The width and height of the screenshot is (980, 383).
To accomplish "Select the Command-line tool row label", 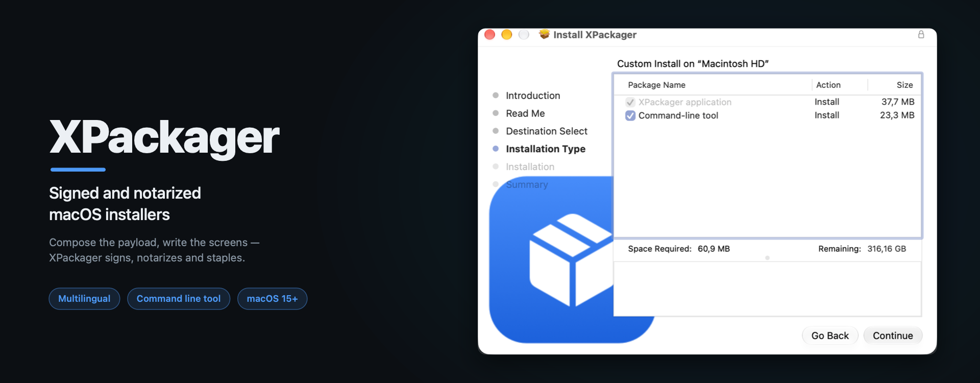I will 678,115.
